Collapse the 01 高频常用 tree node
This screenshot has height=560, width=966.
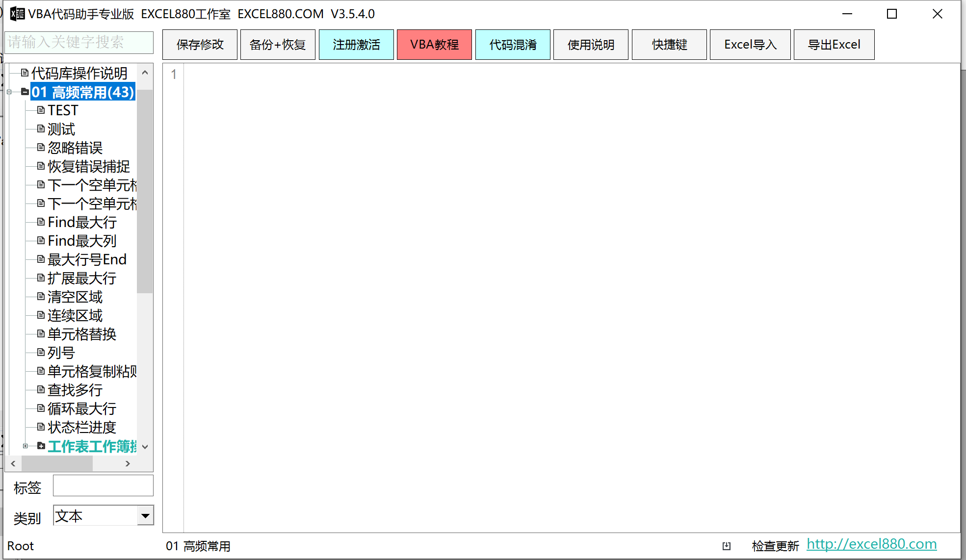click(x=9, y=92)
